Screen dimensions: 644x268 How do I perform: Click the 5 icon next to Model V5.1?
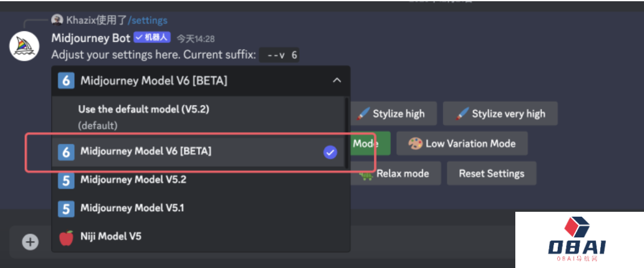click(66, 209)
